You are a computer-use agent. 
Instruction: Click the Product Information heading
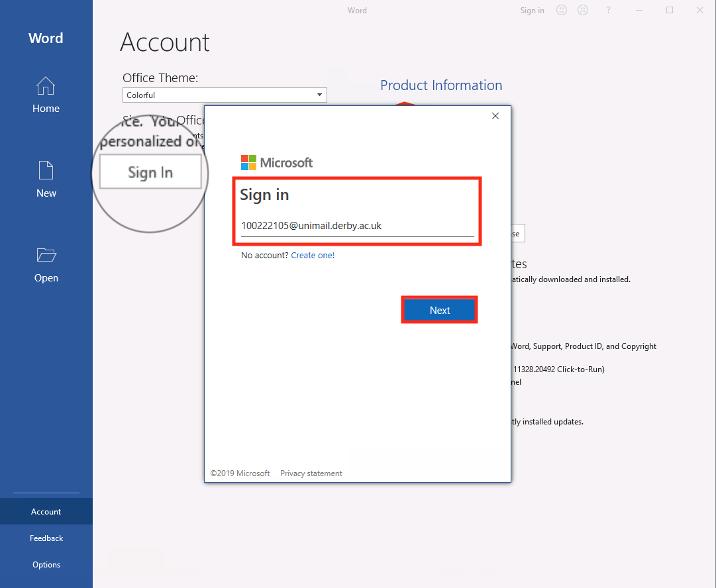(441, 85)
